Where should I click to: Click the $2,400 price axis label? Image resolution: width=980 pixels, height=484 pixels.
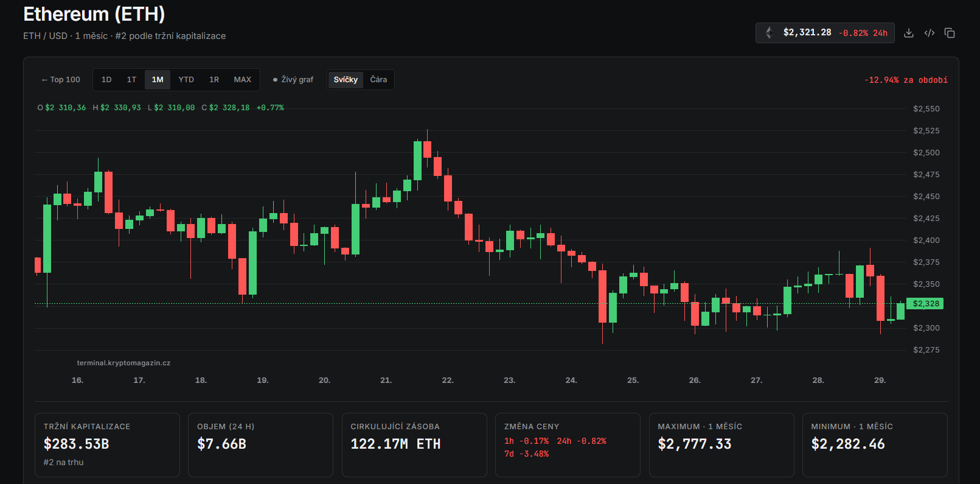[926, 240]
